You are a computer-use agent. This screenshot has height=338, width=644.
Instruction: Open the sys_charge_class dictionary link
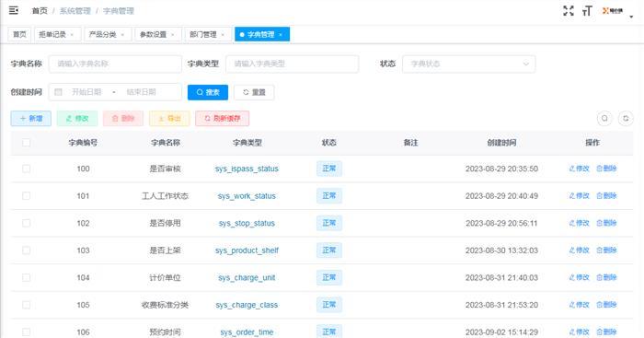pos(247,305)
